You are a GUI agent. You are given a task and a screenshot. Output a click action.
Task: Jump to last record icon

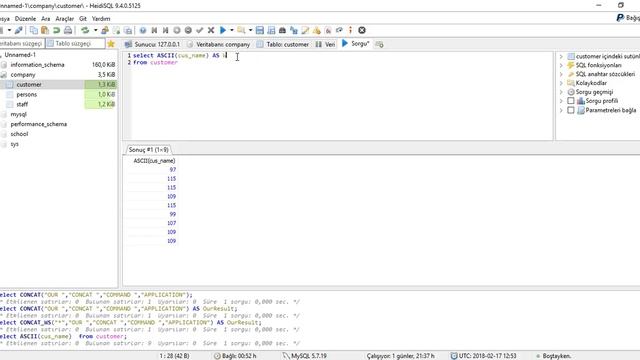coord(165,30)
